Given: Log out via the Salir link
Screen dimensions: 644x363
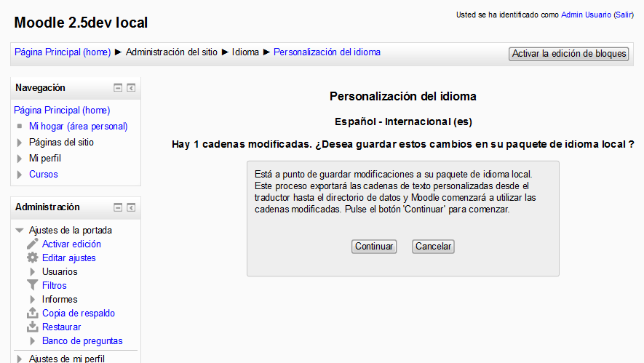Looking at the screenshot, I should tap(624, 15).
